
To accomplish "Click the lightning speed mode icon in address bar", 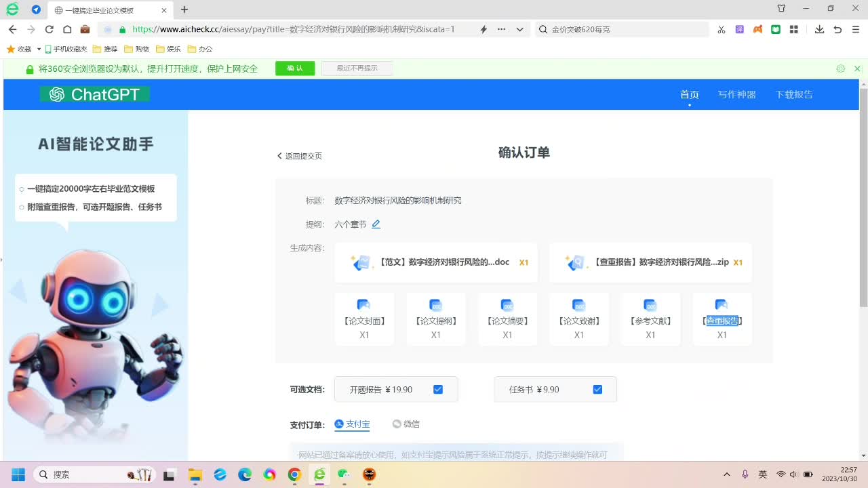I will click(484, 29).
